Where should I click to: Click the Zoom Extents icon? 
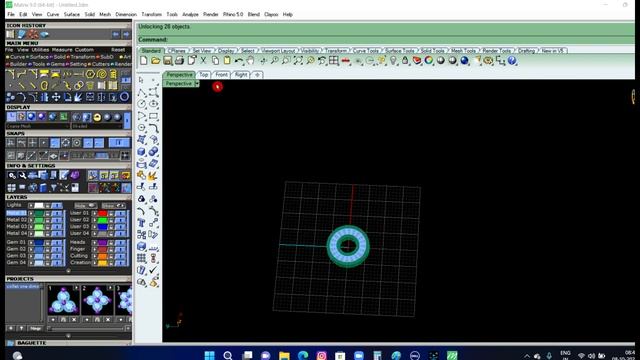click(298, 61)
